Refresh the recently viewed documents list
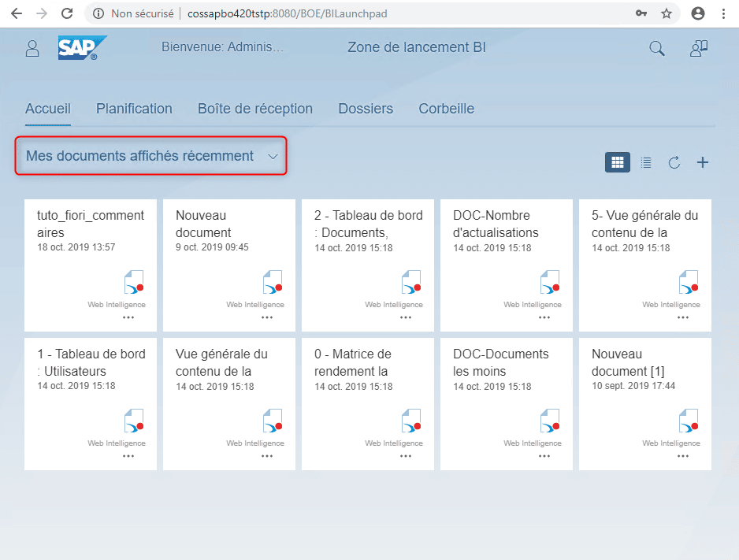 tap(674, 163)
